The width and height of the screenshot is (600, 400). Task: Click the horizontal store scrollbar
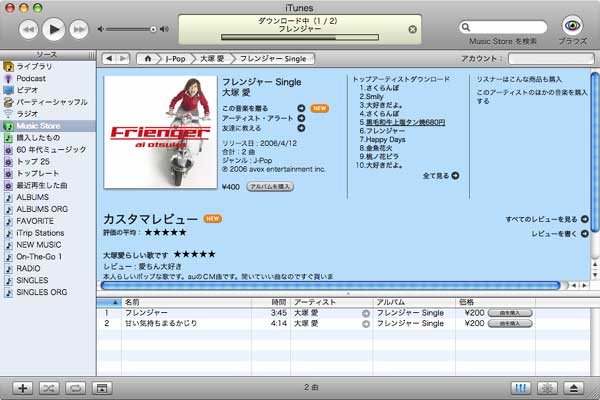click(x=331, y=285)
